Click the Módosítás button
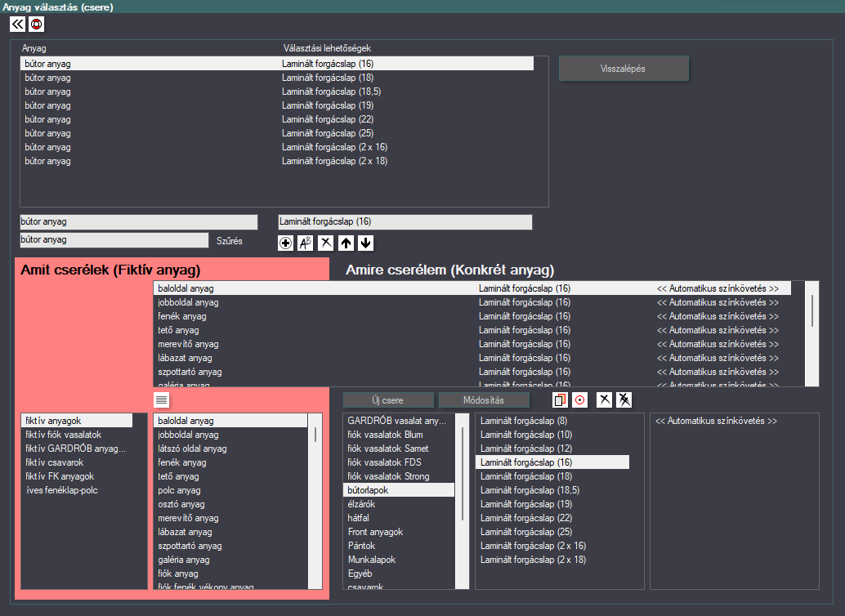The width and height of the screenshot is (845, 616). pos(484,400)
